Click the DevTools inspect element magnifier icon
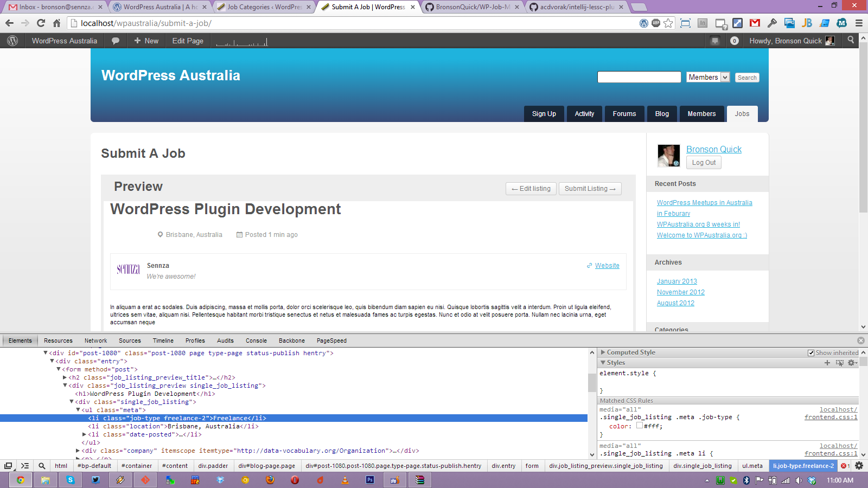Viewport: 868px width, 488px height. click(42, 466)
